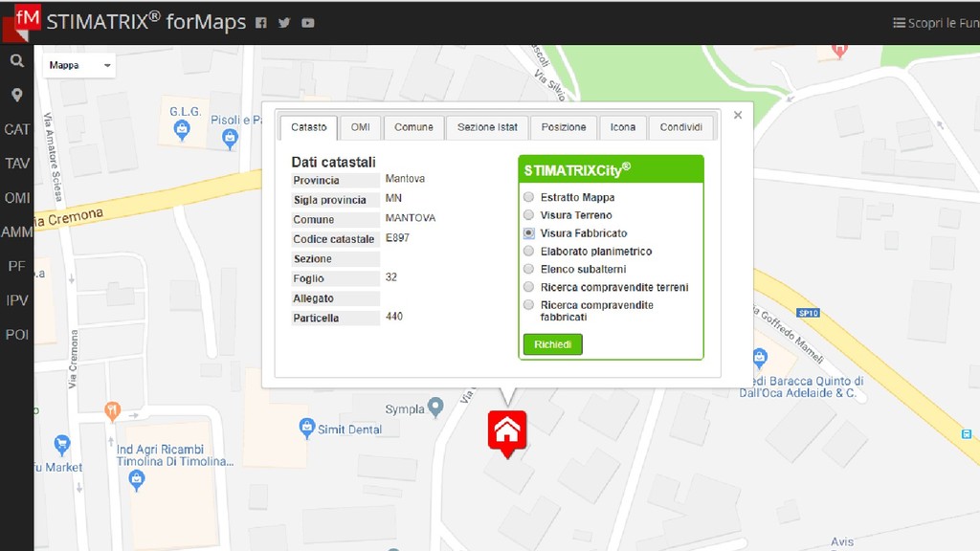The image size is (980, 551).
Task: Click the Ind Agri Ricambi shop pin
Action: 137,480
